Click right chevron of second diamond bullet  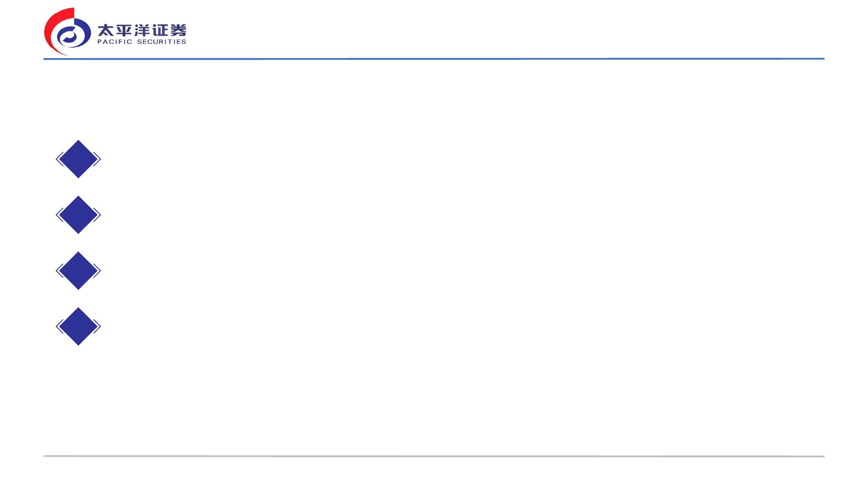click(97, 215)
